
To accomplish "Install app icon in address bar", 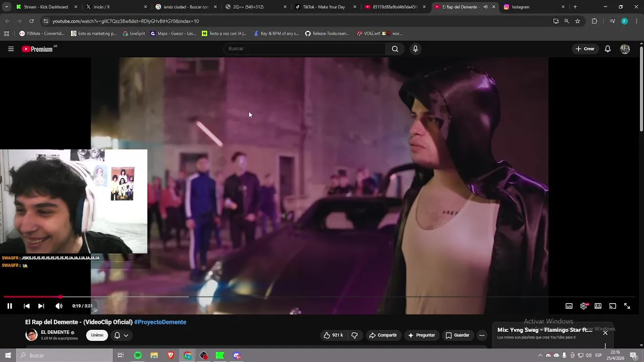I will 556,21.
